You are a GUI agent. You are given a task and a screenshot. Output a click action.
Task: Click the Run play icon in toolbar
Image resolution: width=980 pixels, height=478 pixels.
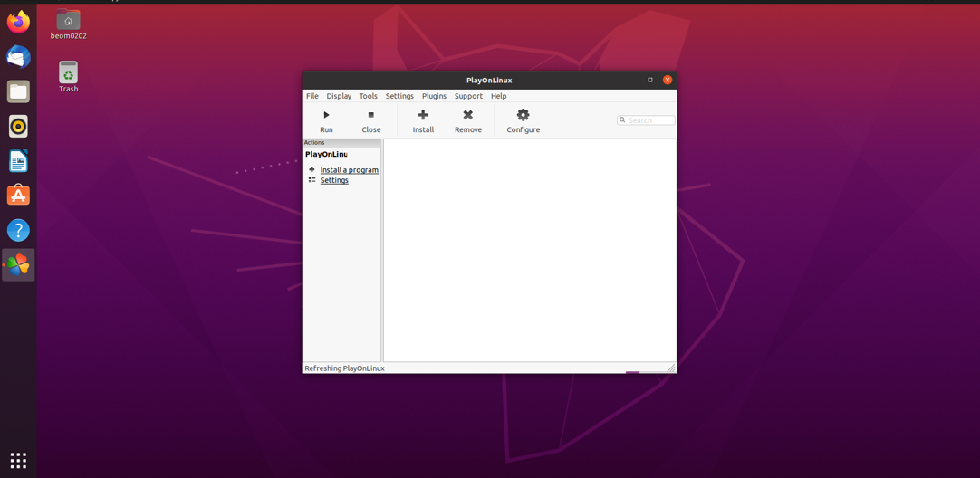pos(326,115)
